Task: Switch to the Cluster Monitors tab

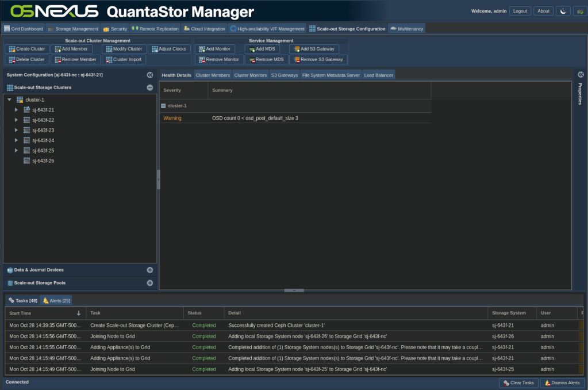Action: click(250, 75)
